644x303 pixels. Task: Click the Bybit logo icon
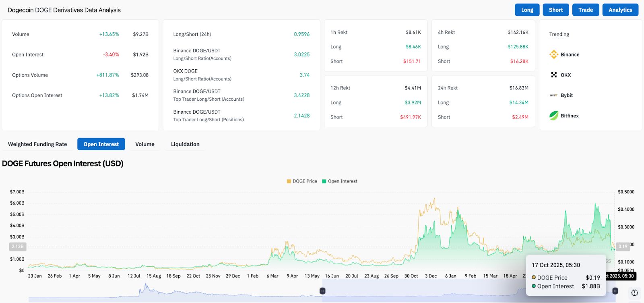pos(554,95)
